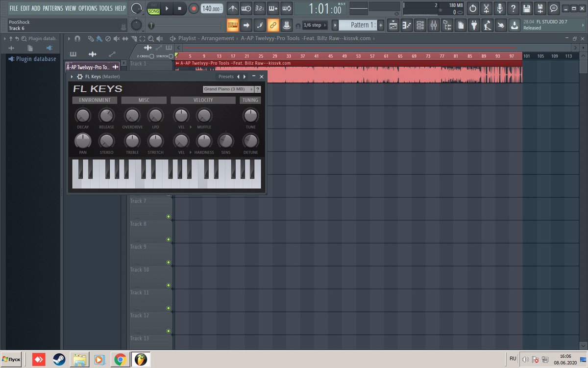Viewport: 588px width, 368px height.
Task: Click the Пуск start button
Action: 11,359
